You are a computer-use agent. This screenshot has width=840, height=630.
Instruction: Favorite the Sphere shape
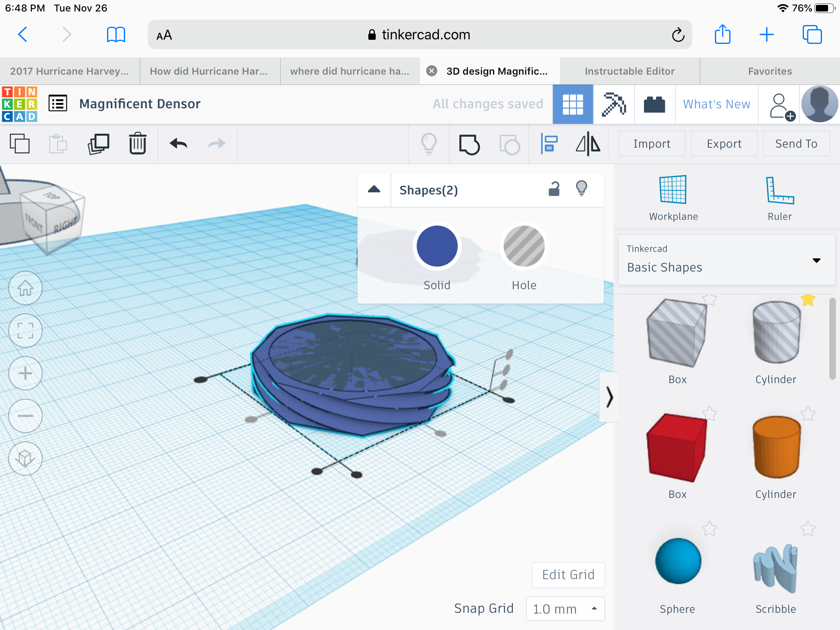click(710, 528)
